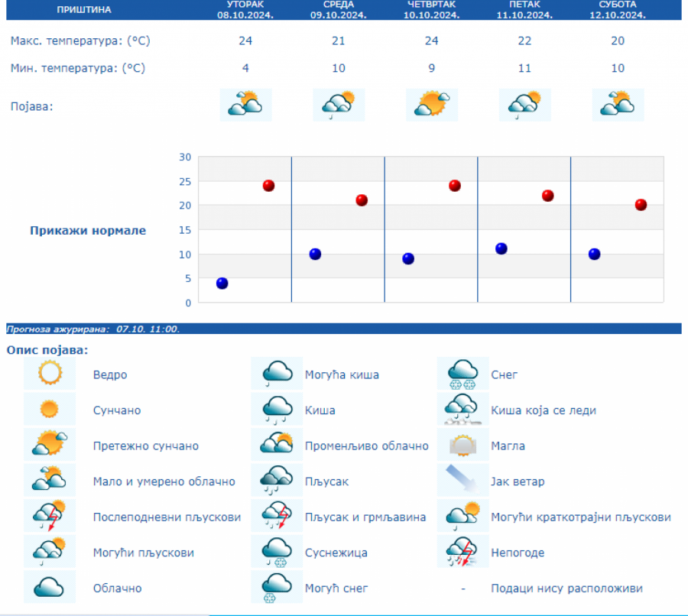Click Friday's forecast icon under Петак
This screenshot has width=688, height=616.
click(x=524, y=105)
